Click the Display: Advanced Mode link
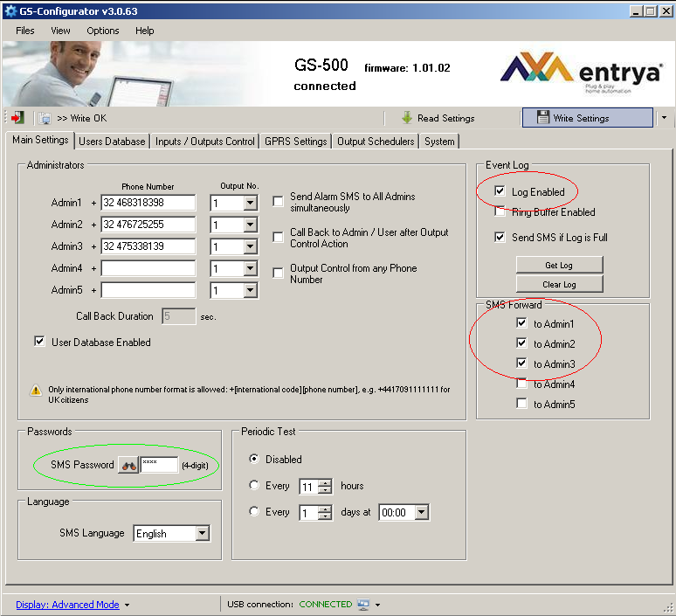This screenshot has height=616, width=676. pos(67,605)
